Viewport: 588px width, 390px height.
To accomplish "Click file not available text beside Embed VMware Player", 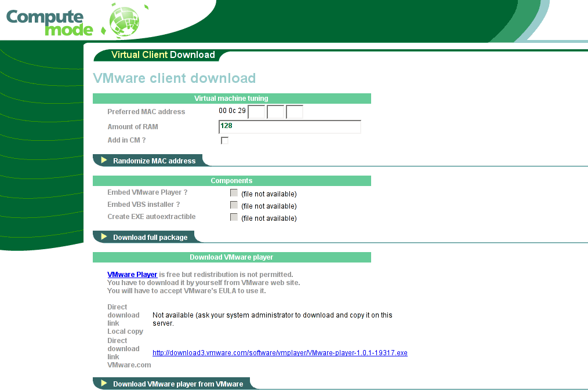I will pyautogui.click(x=269, y=194).
